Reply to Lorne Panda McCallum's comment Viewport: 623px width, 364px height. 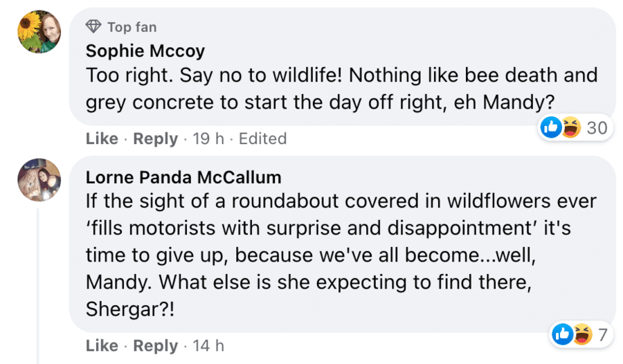point(155,345)
